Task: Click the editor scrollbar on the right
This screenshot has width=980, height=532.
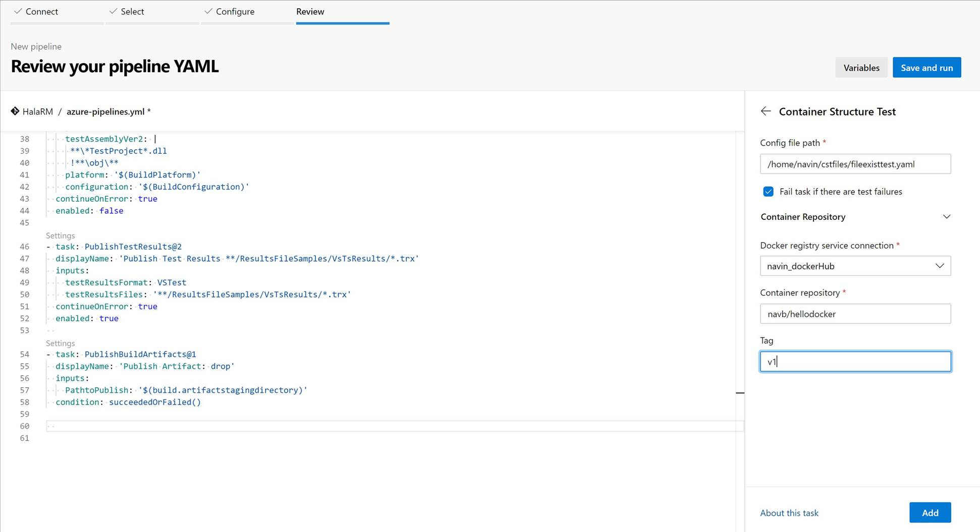Action: [740, 393]
